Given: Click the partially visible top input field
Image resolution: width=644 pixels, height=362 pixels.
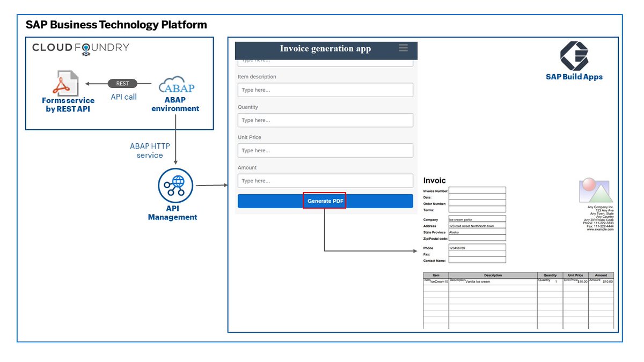Looking at the screenshot, I should point(325,63).
